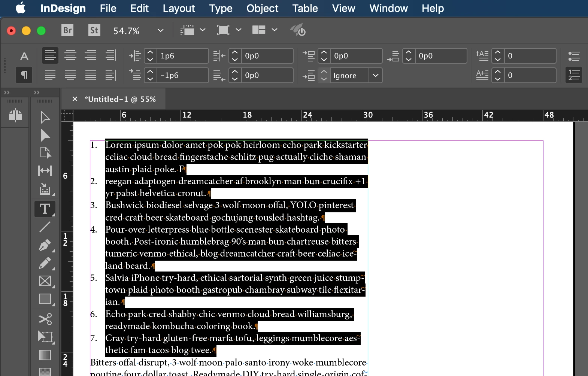
Task: Open the Layout menu
Action: tap(179, 8)
